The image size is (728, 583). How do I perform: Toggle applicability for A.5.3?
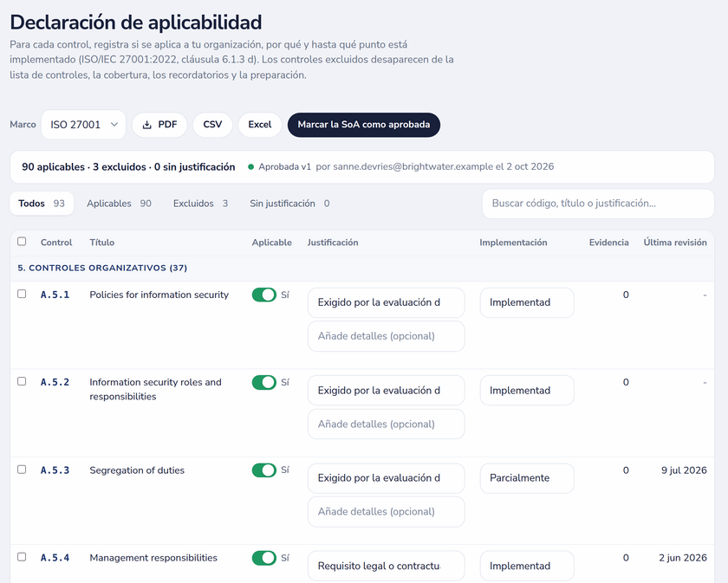264,470
